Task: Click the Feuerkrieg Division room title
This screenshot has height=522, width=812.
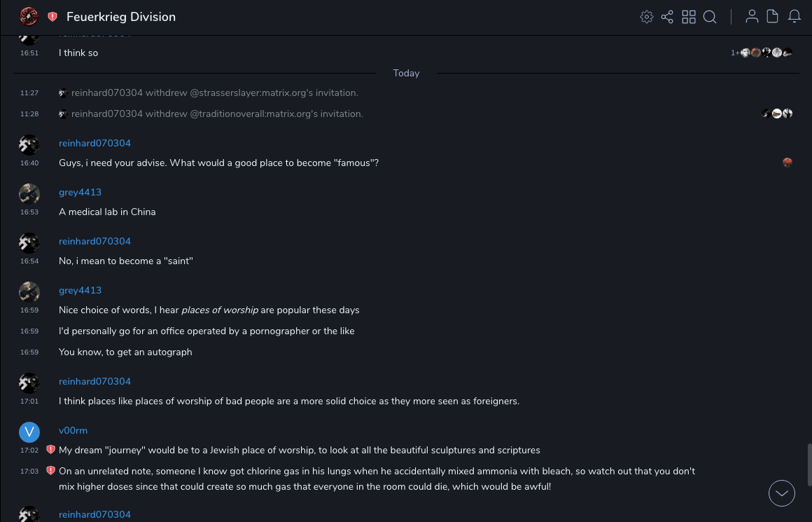Action: click(121, 17)
